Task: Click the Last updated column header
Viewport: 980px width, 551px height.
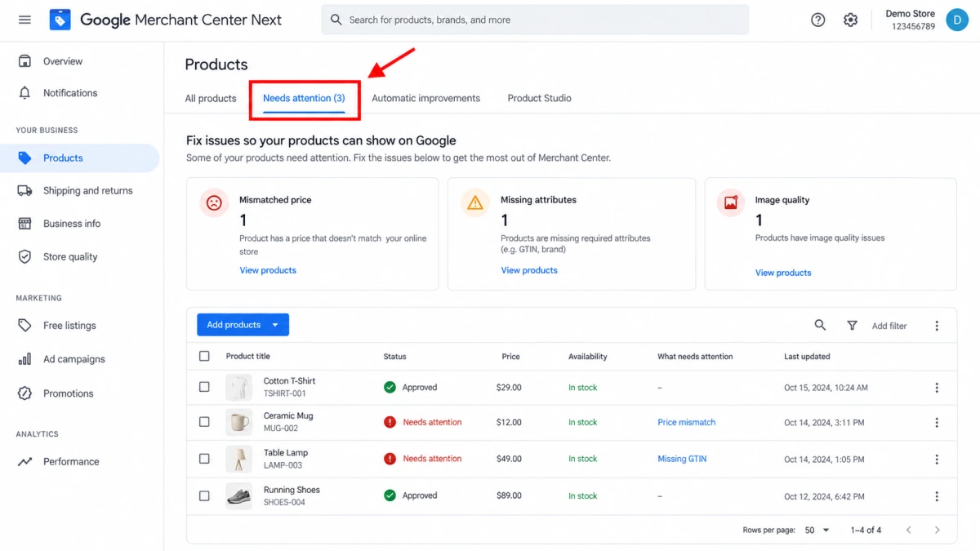Action: tap(807, 357)
